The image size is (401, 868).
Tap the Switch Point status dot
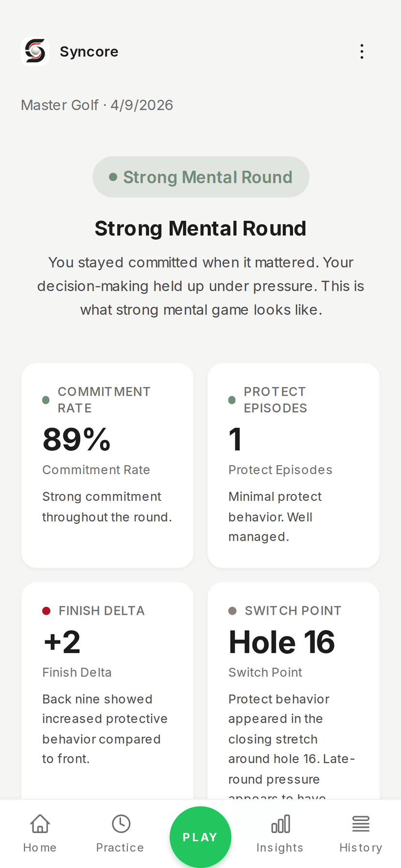(232, 611)
